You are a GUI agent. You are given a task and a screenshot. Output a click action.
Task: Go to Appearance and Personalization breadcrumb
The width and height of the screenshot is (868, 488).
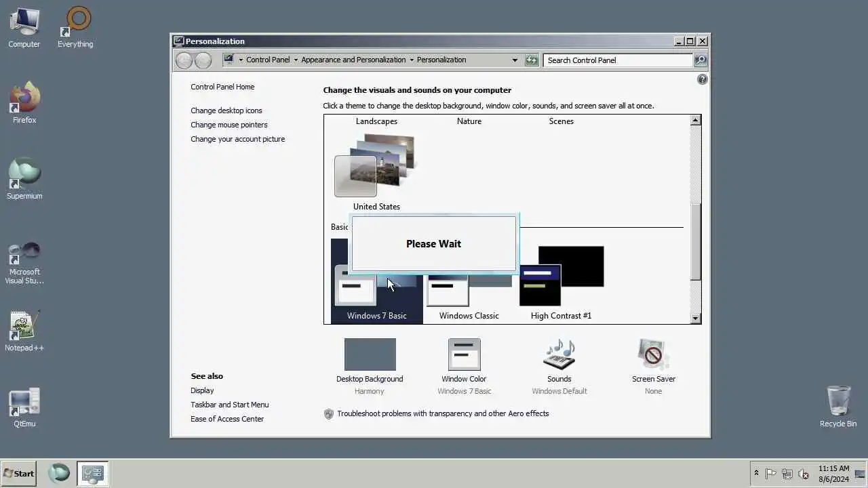coord(353,60)
